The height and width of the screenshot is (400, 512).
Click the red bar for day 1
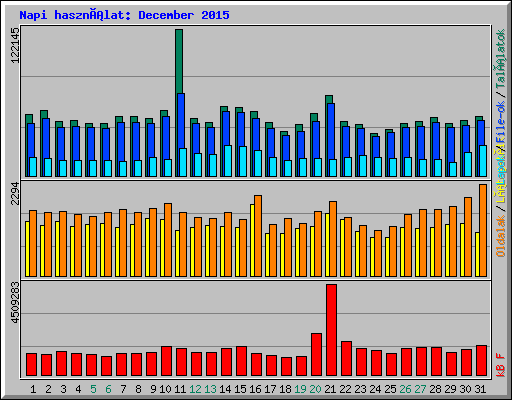31,365
